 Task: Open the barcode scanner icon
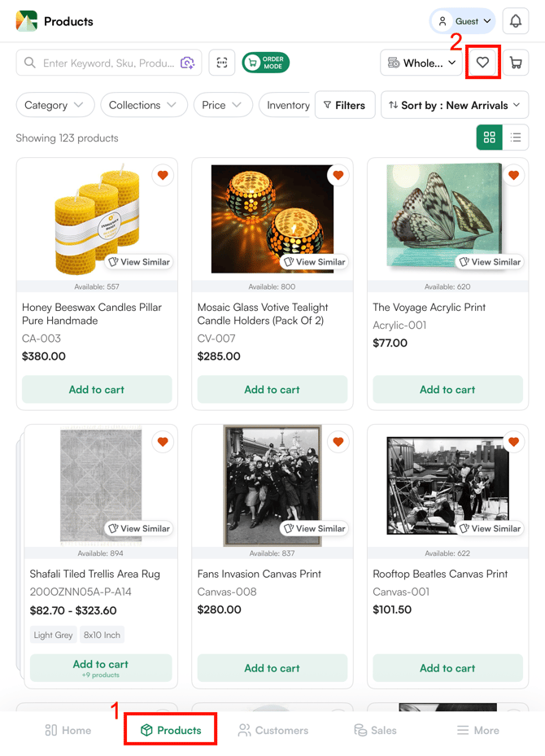pos(221,63)
